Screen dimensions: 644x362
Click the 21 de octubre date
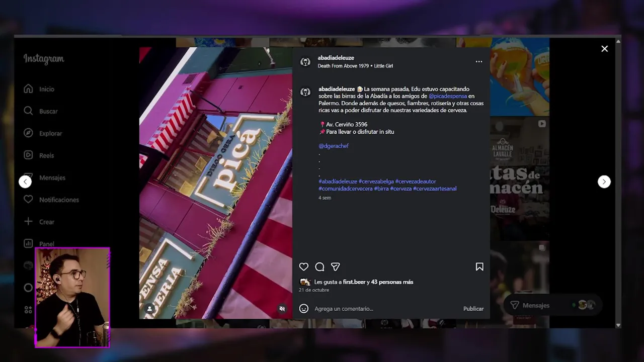tap(314, 290)
